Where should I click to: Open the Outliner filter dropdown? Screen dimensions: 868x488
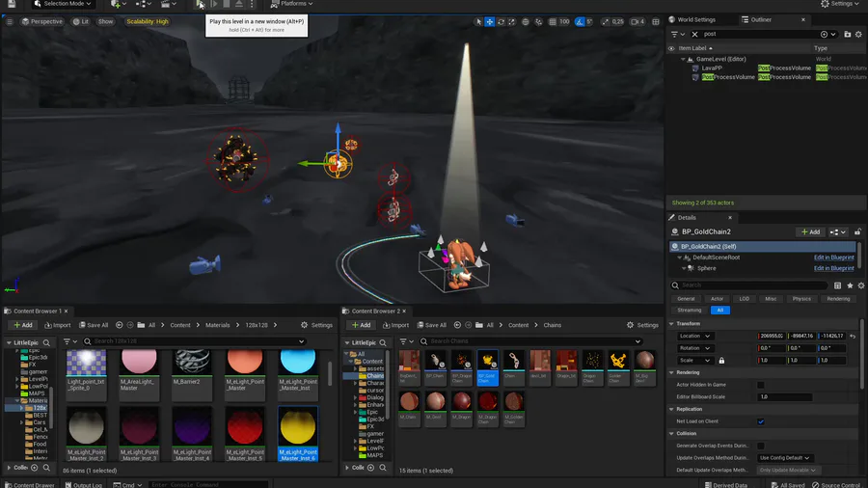click(x=676, y=35)
